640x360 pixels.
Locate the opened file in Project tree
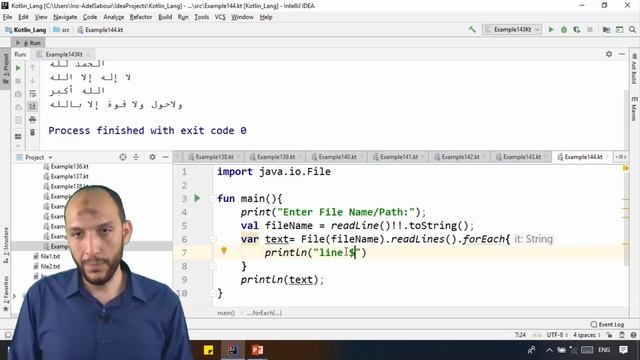[123, 157]
